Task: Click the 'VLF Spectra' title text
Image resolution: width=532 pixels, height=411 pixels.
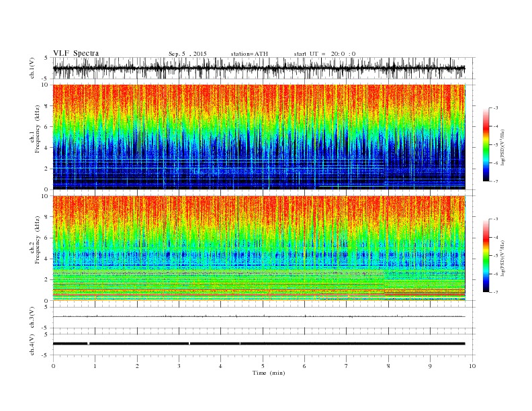Action: pos(76,53)
